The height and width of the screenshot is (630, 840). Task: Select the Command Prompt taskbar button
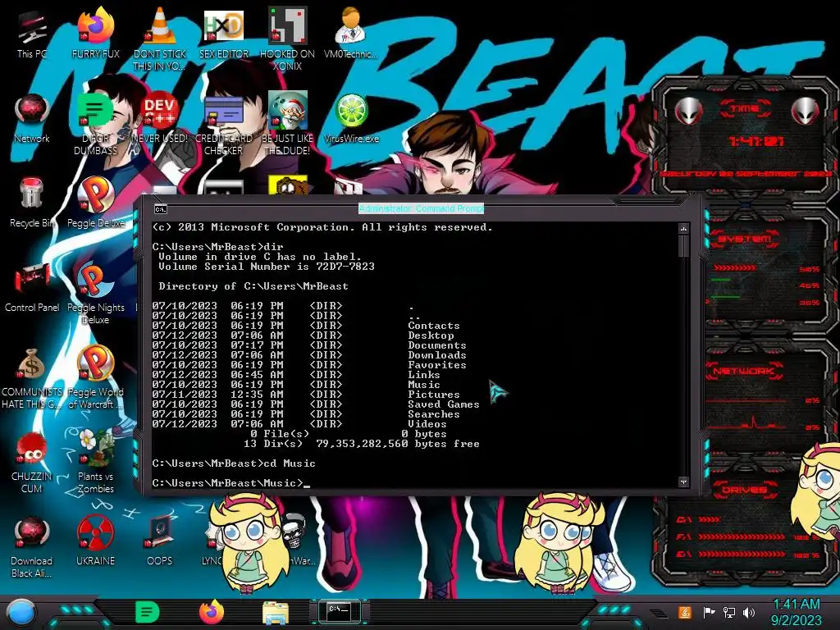pyautogui.click(x=339, y=611)
